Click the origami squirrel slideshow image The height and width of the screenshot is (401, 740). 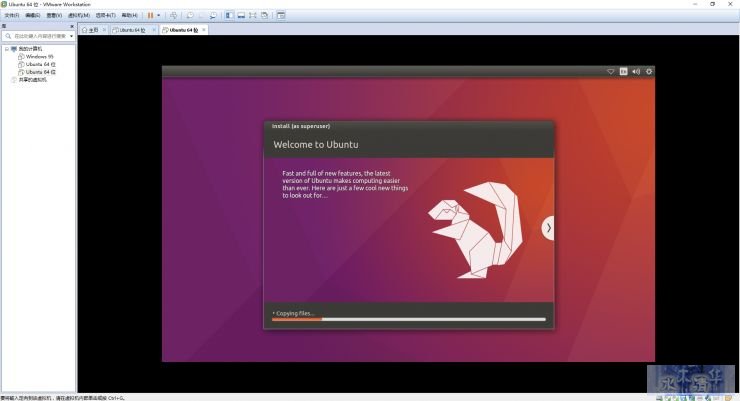[x=475, y=230]
